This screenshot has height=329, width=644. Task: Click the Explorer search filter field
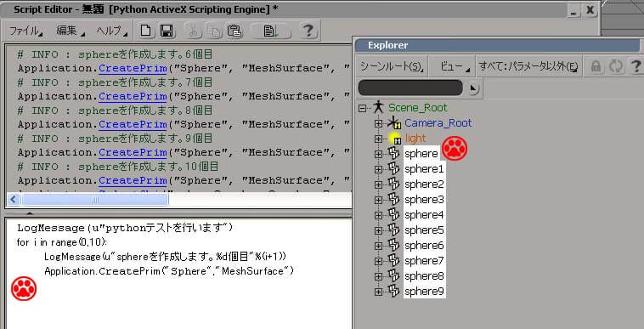pos(410,88)
